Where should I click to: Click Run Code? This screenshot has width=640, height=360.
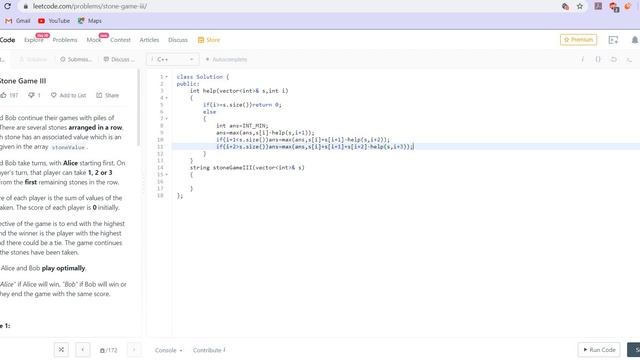pos(599,350)
